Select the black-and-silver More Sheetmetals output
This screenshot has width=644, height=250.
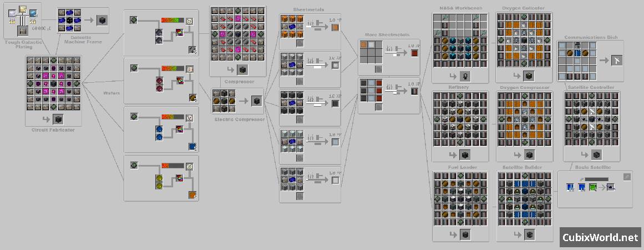click(x=414, y=91)
